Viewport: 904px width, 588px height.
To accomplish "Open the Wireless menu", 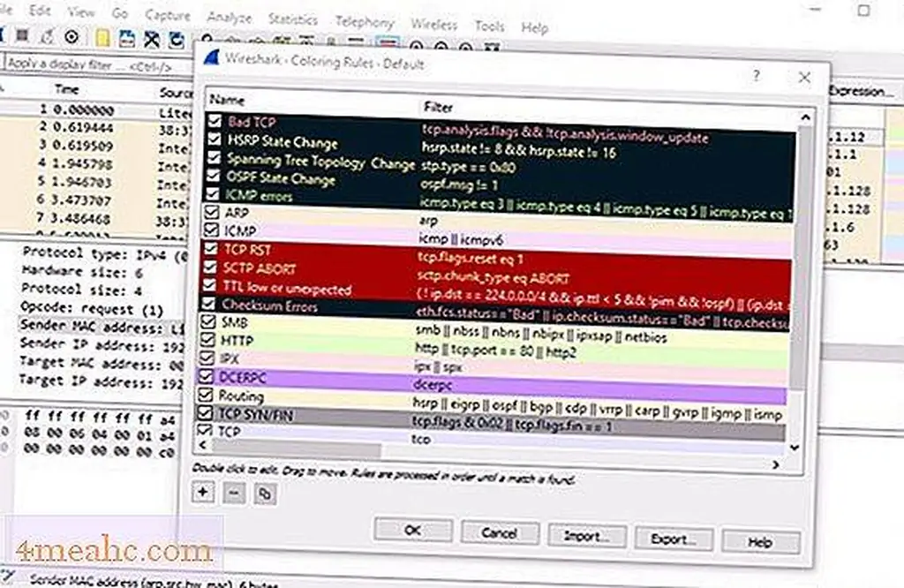I will pos(433,24).
